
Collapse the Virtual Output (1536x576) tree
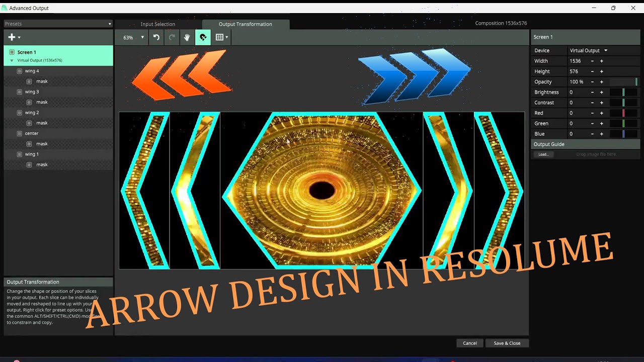tap(12, 60)
